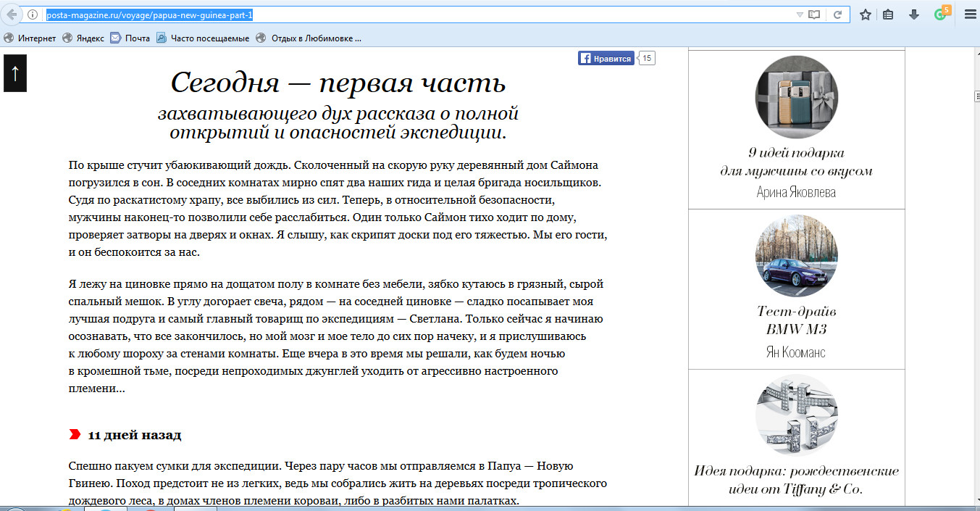Image resolution: width=980 pixels, height=511 pixels.
Task: Show bookmarks list icon
Action: point(888,14)
